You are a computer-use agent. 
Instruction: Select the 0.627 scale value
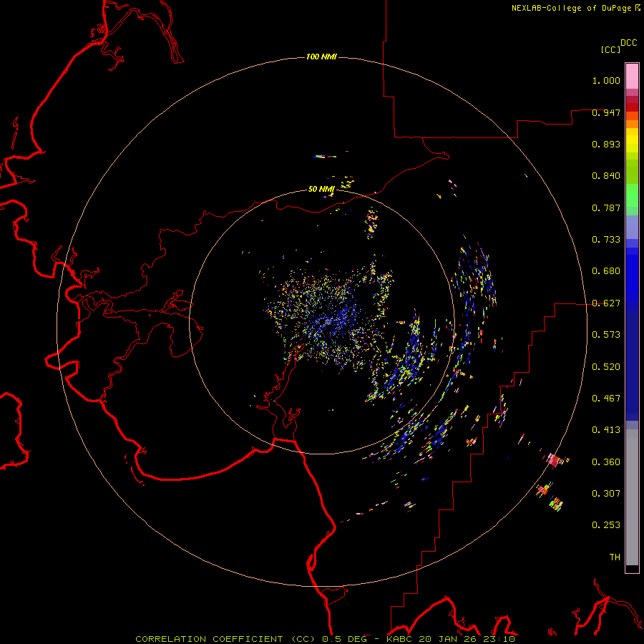[x=606, y=303]
